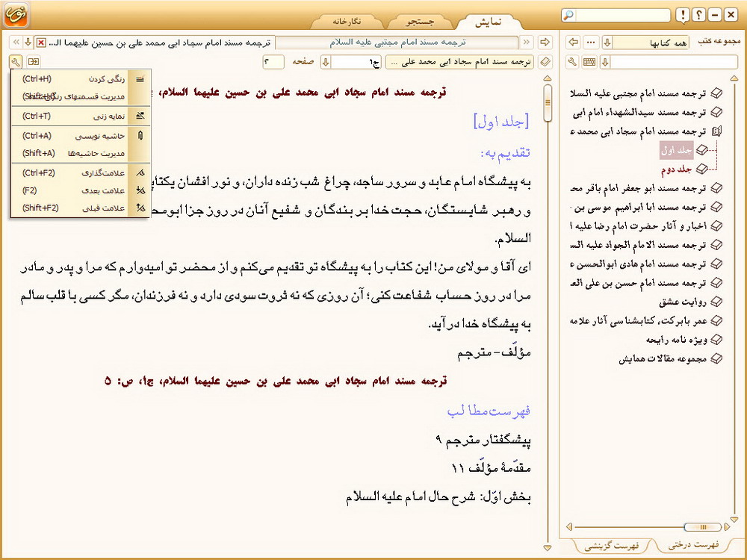This screenshot has width=747, height=560.
Task: Click open-book icon of مسند امام سجاد
Action: 716,131
